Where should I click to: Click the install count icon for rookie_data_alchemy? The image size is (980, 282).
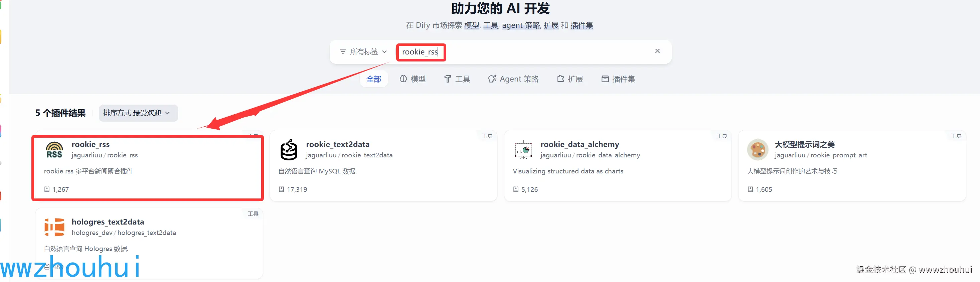515,189
